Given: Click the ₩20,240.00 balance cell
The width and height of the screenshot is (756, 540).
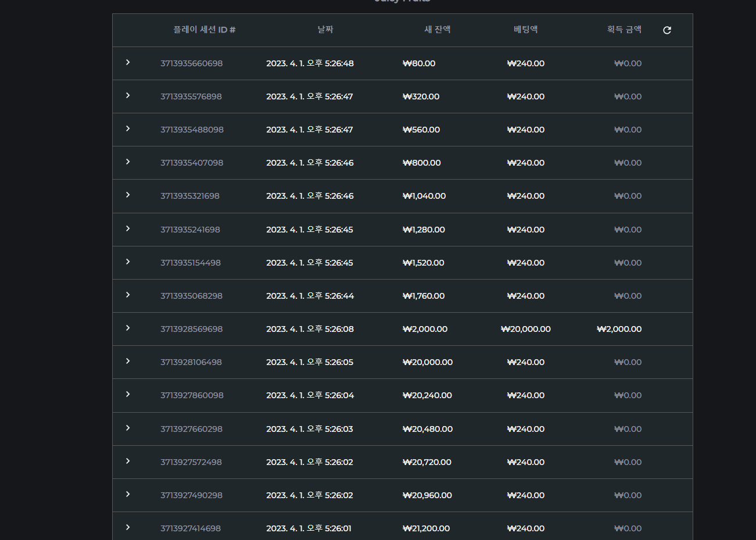Looking at the screenshot, I should click(427, 395).
